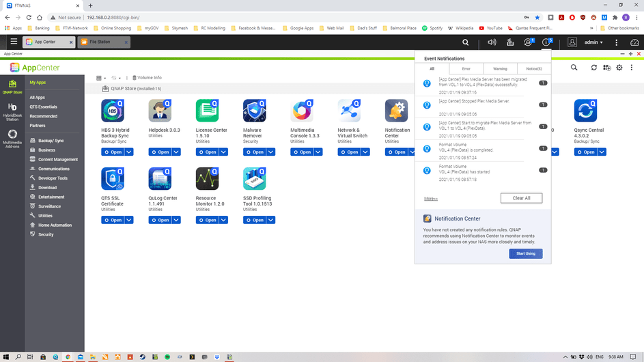Open Multimedia Add-ons sidebar section
This screenshot has width=644, height=362.
pyautogui.click(x=12, y=139)
